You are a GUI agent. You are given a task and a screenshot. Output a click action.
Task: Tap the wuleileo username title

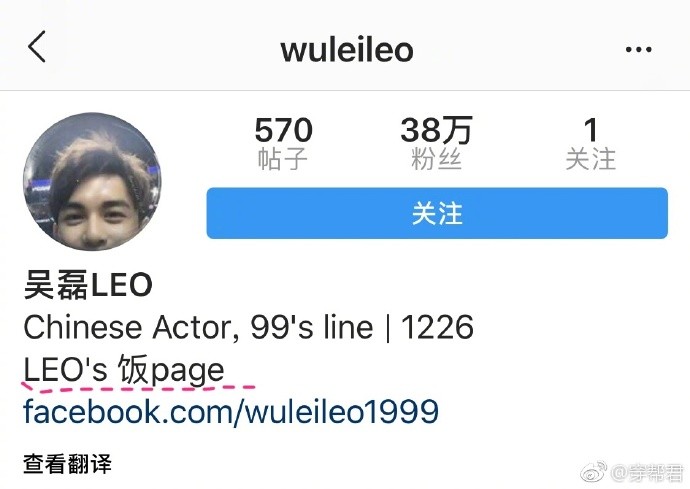click(x=347, y=49)
